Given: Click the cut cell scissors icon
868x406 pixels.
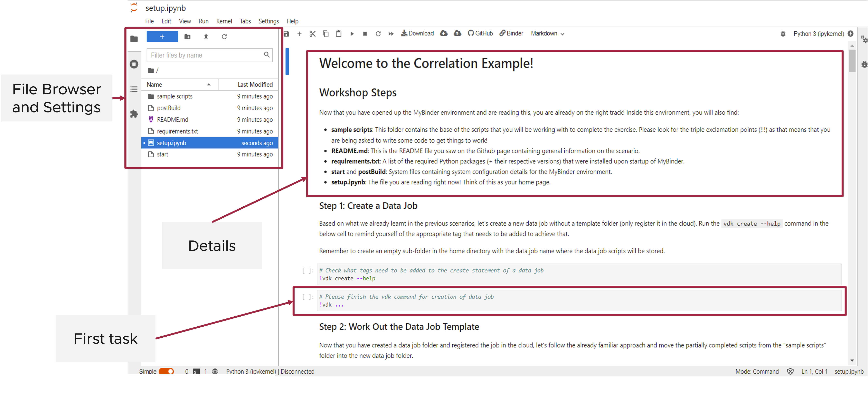Looking at the screenshot, I should [x=312, y=34].
